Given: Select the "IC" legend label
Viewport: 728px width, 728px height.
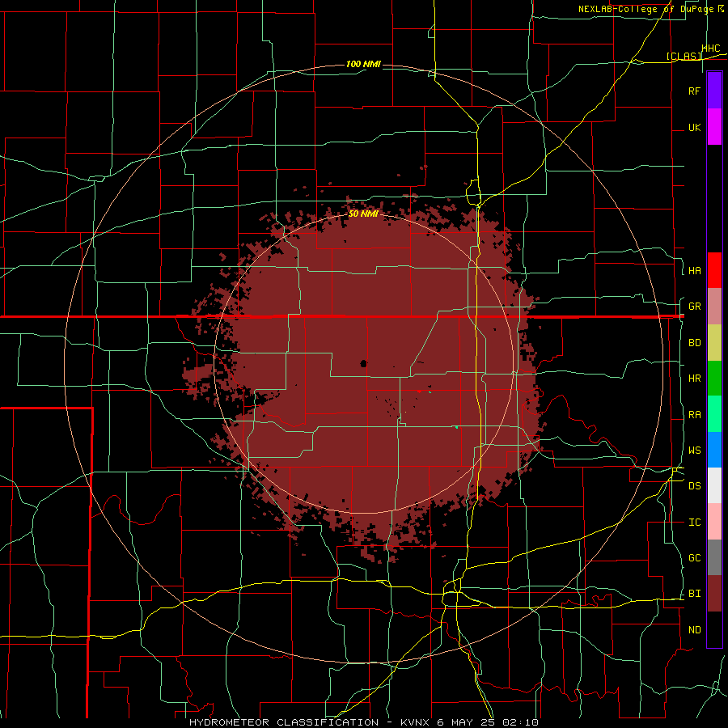Looking at the screenshot, I should coord(694,522).
